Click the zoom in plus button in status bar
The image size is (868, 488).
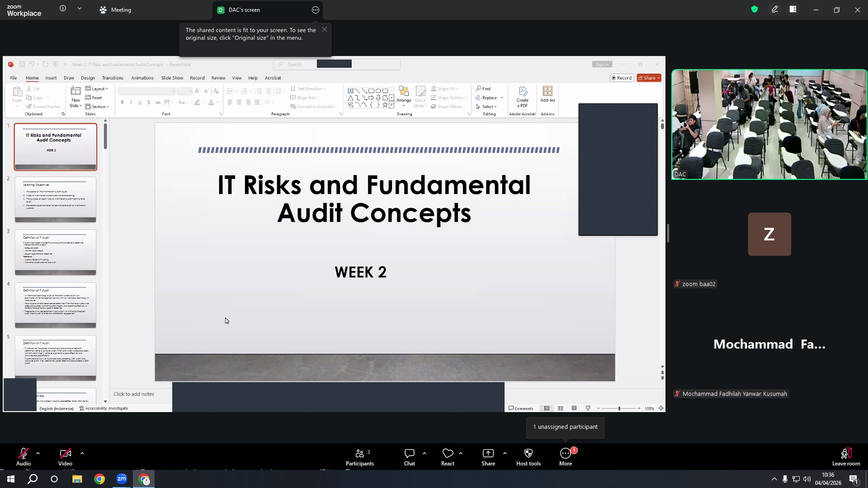tap(639, 408)
